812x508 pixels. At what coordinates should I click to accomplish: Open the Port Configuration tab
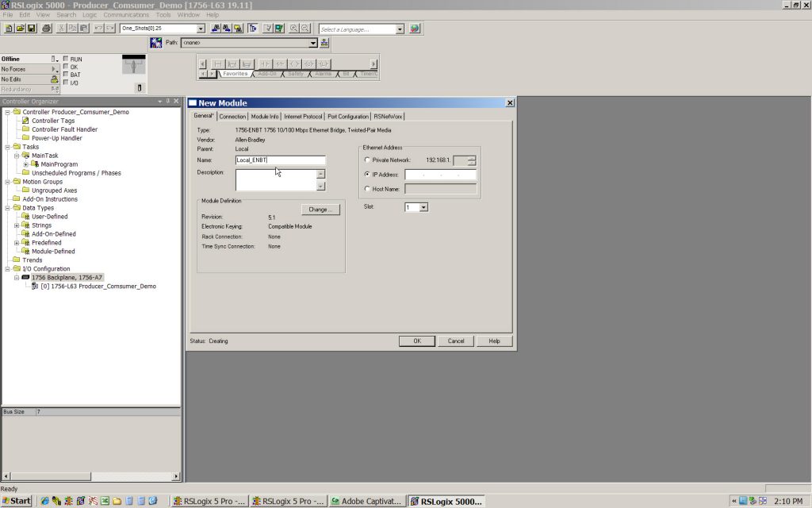(348, 117)
